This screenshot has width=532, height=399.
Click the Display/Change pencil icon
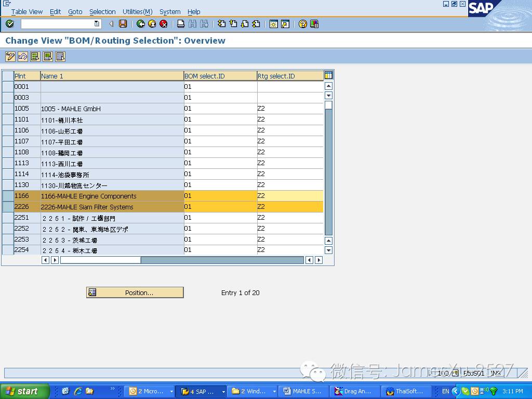click(10, 56)
